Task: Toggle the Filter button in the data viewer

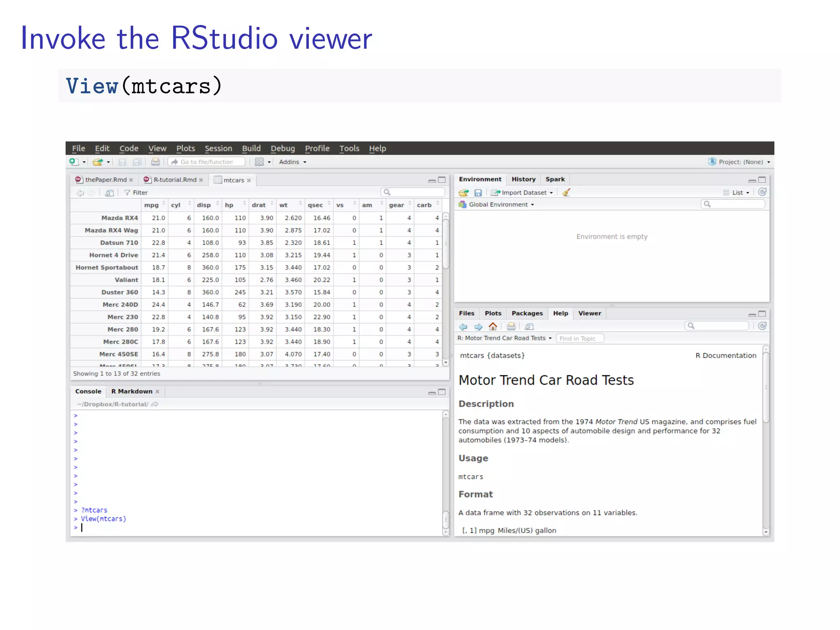Action: 136,193
